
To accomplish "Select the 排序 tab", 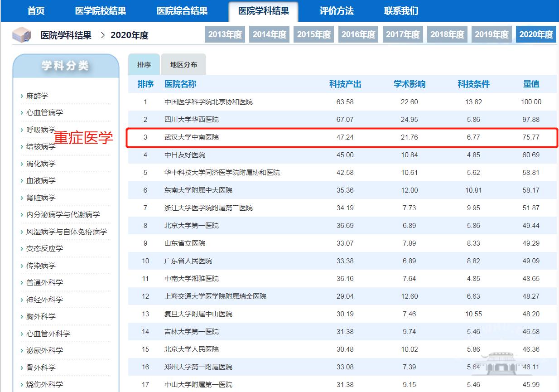I will click(144, 64).
